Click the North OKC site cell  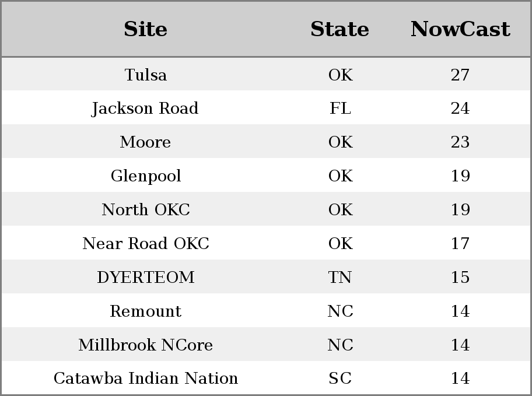[x=146, y=210]
